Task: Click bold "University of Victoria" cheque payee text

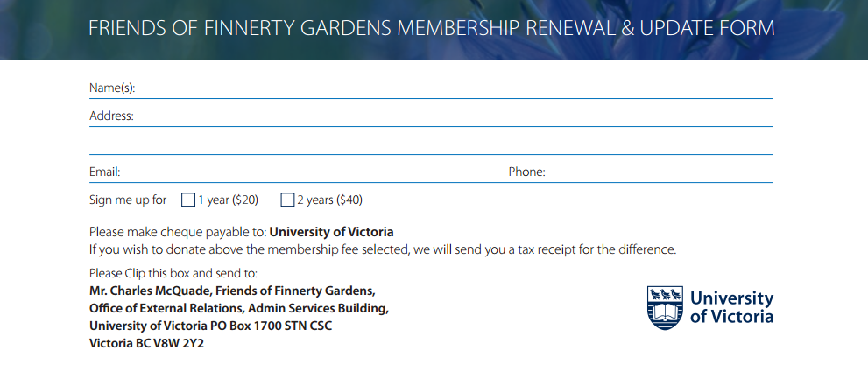Action: pos(331,232)
